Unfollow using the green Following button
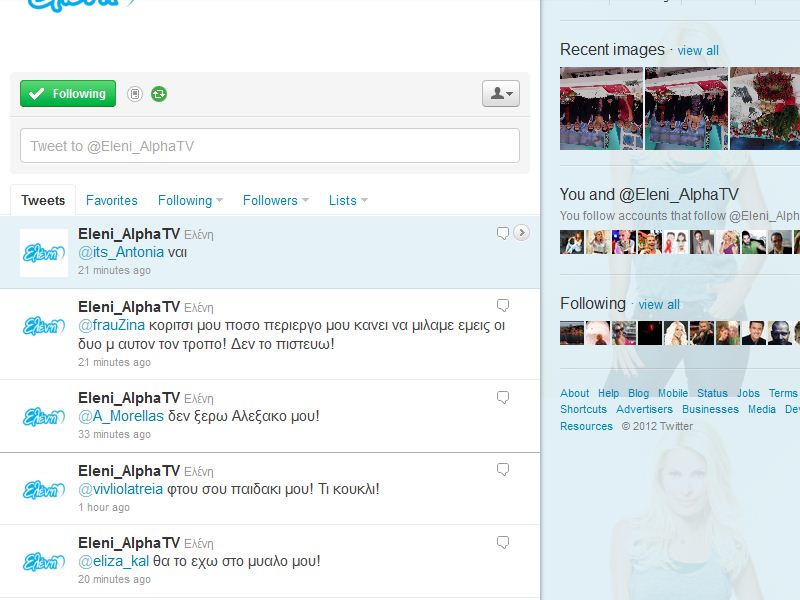 [68, 94]
